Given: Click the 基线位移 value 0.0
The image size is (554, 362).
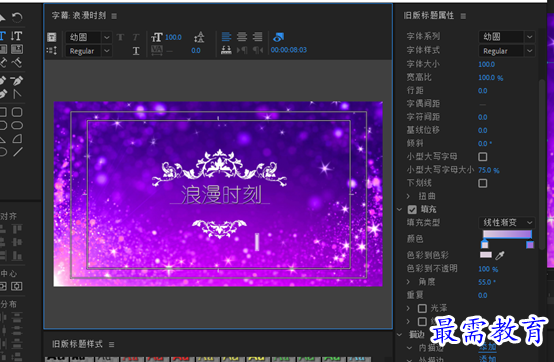Looking at the screenshot, I should (483, 131).
